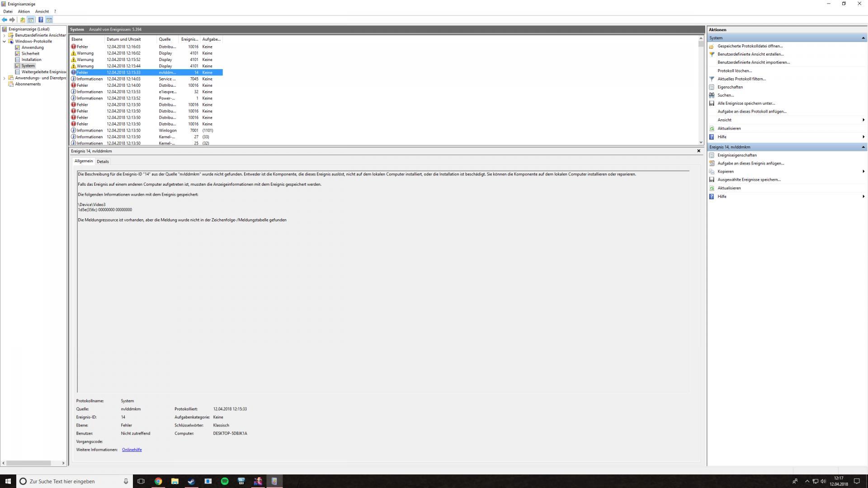
Task: Click the binoculars icon next to Suchen
Action: click(712, 95)
